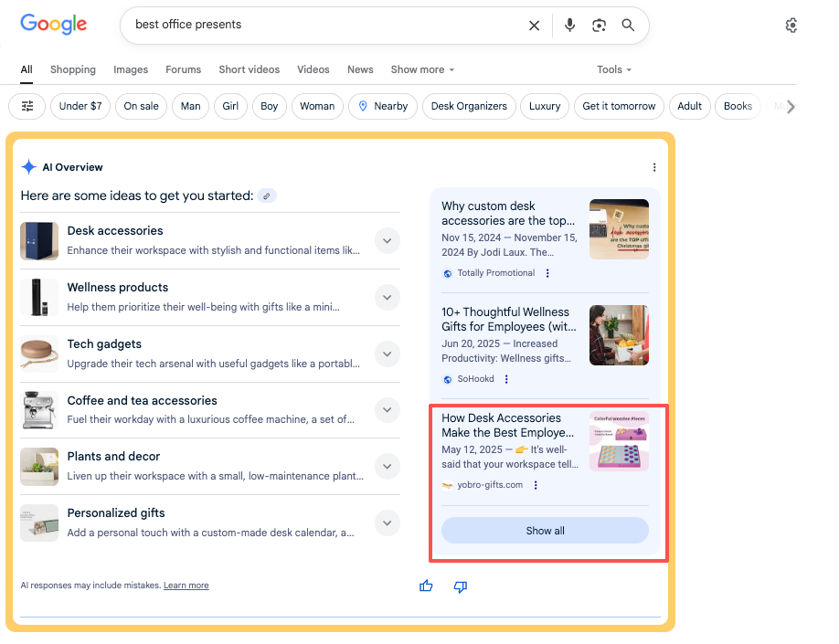Viewport: 839px width, 644px height.
Task: Switch to the Images tab
Action: 131,69
